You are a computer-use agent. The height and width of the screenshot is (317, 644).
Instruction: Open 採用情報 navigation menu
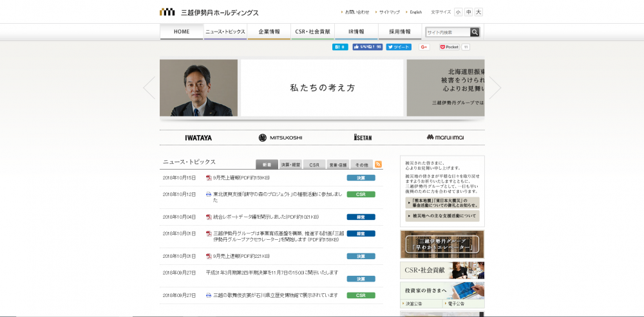pyautogui.click(x=400, y=32)
